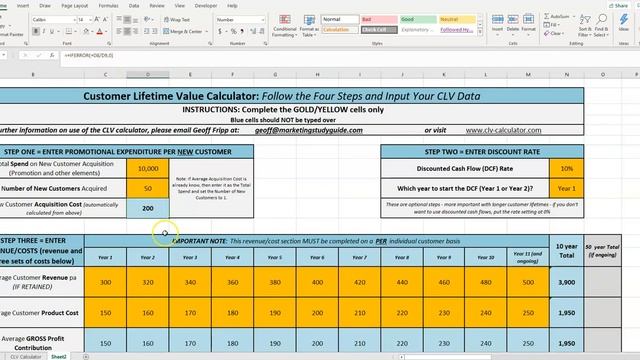Click Format cells icon in Cells group
640x360 pixels.
point(528,20)
